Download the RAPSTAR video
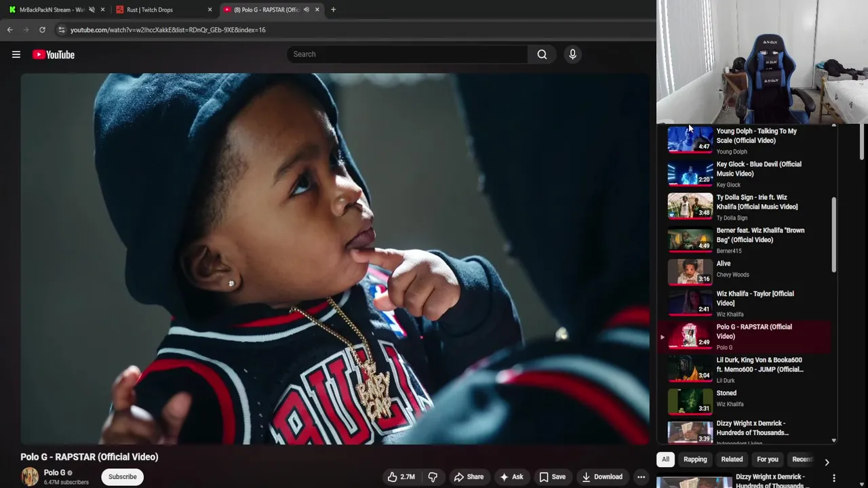Viewport: 868px width, 488px height. tap(602, 476)
